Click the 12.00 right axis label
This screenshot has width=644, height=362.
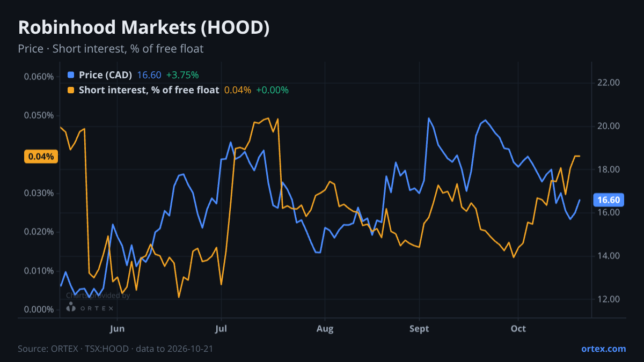609,299
